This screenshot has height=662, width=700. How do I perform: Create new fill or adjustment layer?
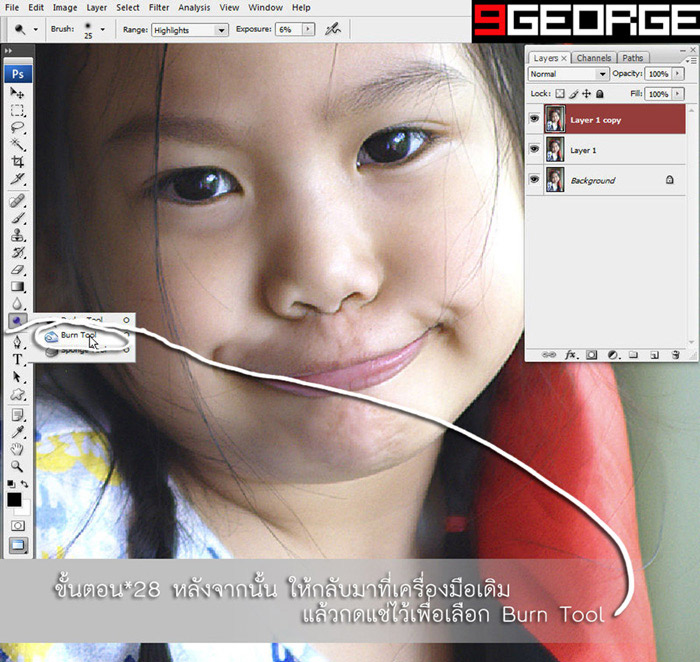point(613,355)
